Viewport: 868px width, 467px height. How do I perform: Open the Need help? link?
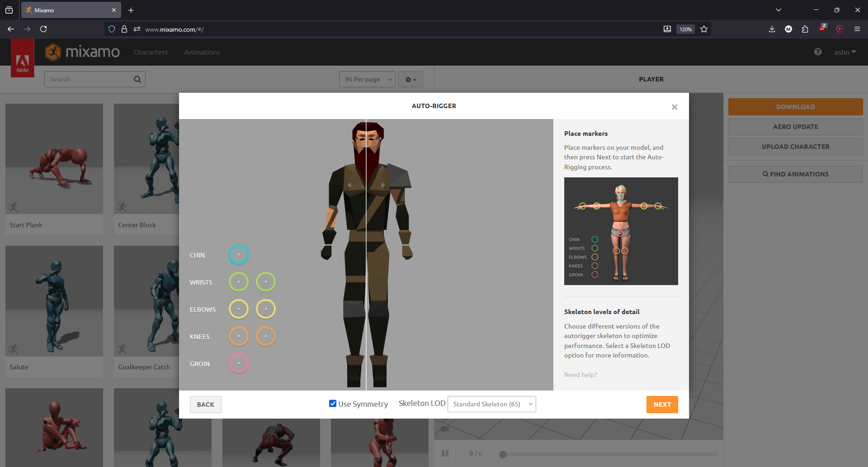[580, 375]
